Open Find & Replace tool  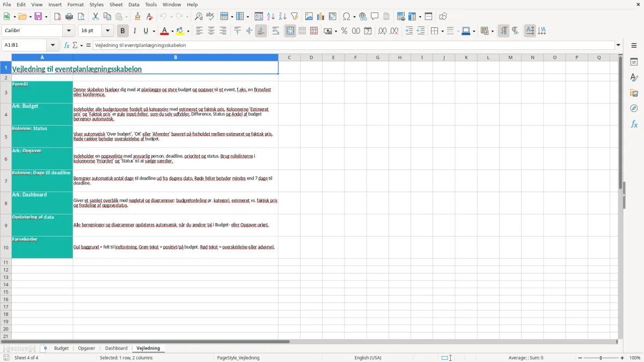(x=199, y=17)
